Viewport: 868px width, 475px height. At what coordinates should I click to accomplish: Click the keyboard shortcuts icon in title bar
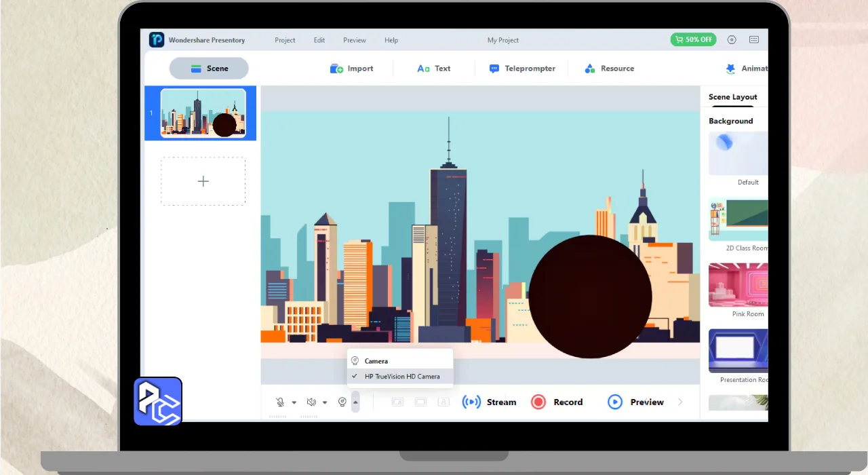[754, 39]
